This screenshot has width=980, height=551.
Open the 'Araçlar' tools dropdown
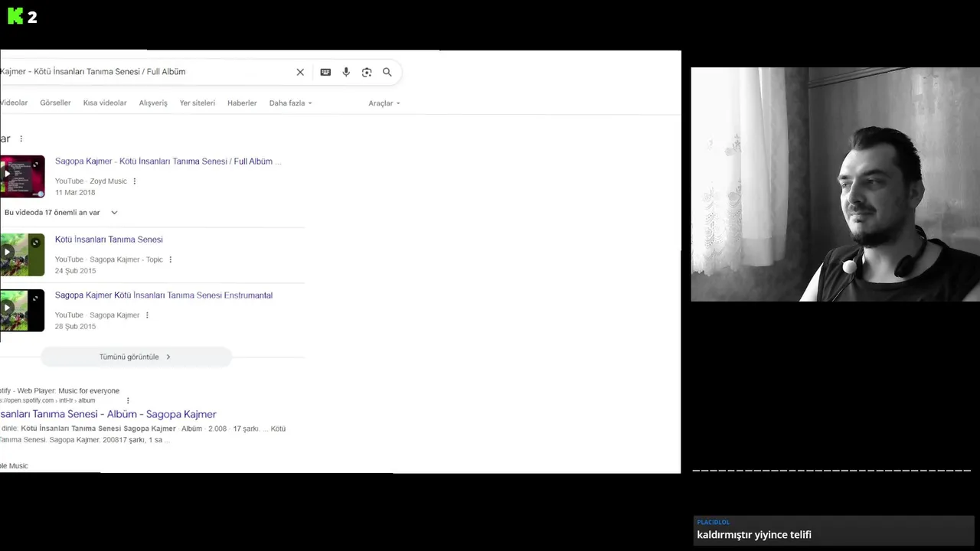point(384,103)
